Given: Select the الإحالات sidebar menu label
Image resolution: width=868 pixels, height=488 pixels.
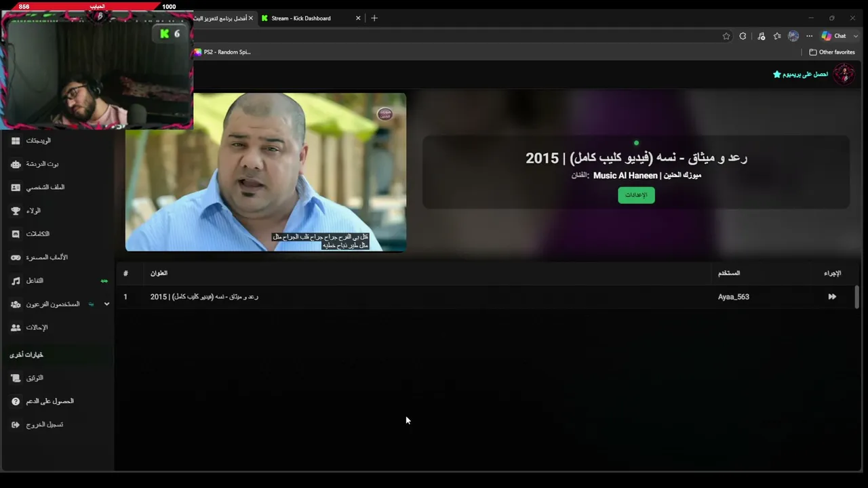Looking at the screenshot, I should click(x=37, y=327).
